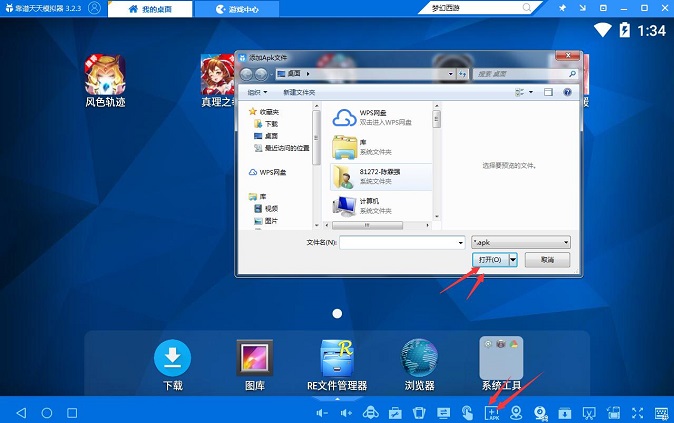Image resolution: width=674 pixels, height=423 pixels.
Task: Launch RE文件管理器 app
Action: [x=337, y=365]
